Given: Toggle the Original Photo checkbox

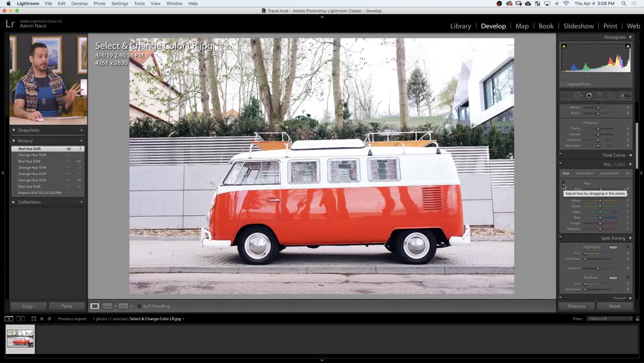Looking at the screenshot, I should (563, 84).
